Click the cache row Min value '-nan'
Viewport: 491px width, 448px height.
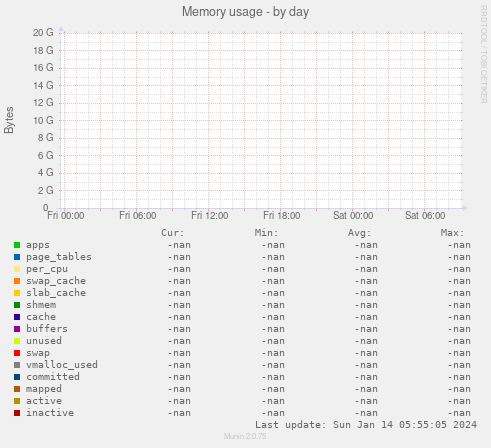pyautogui.click(x=273, y=317)
